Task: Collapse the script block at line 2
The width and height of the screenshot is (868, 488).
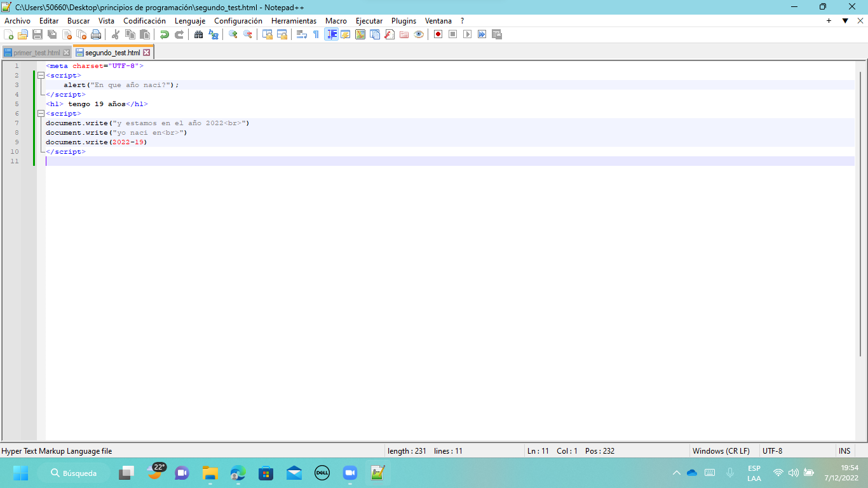Action: pyautogui.click(x=41, y=76)
